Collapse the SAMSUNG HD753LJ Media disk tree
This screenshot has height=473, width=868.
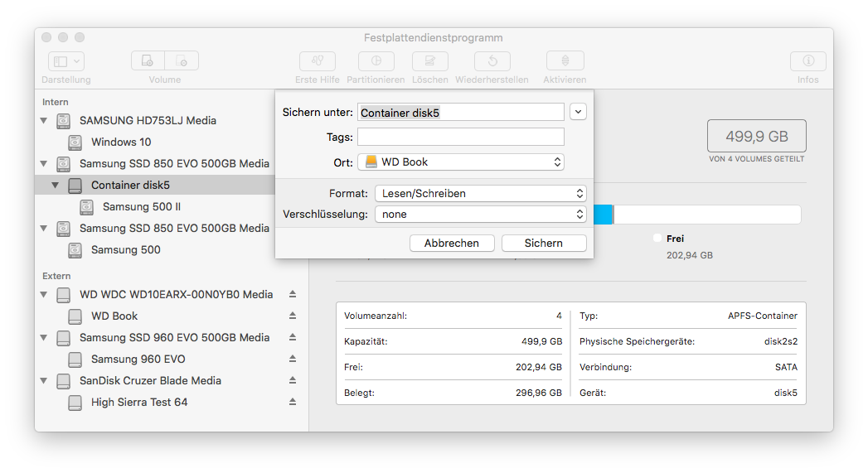coord(44,121)
